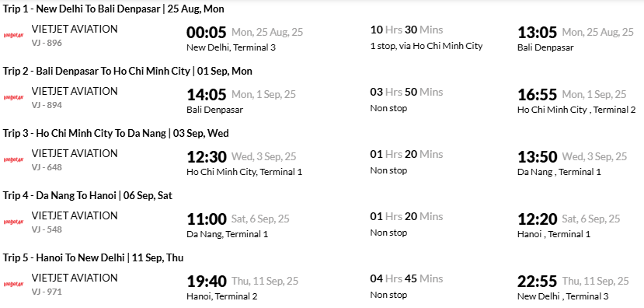The width and height of the screenshot is (644, 308).
Task: Open Trip 4 Da Nang To Hanoi heading
Action: [88, 196]
